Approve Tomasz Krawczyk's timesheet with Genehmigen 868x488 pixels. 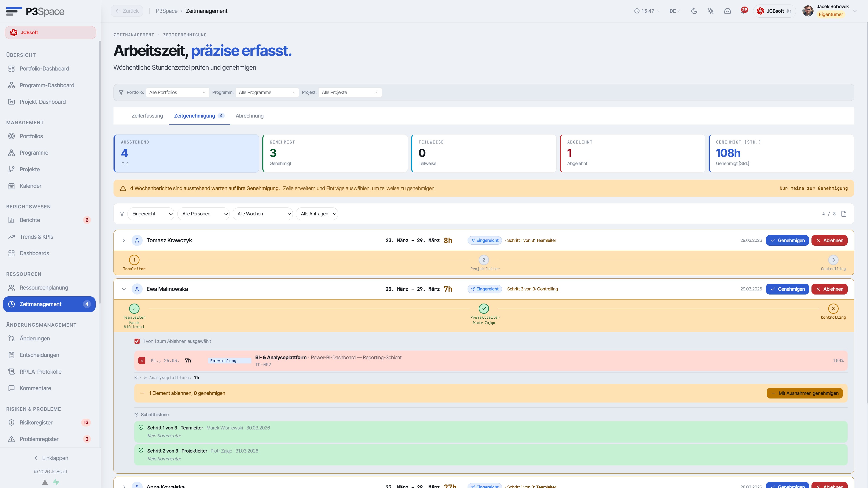coord(787,240)
